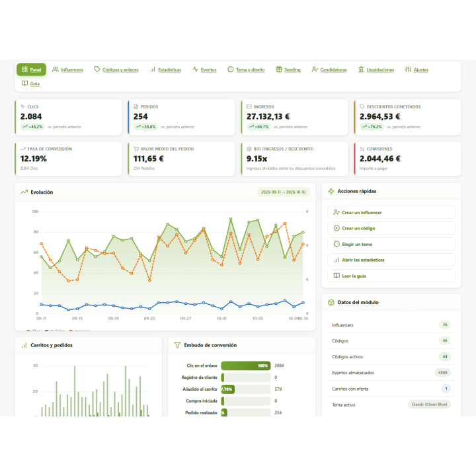The image size is (476, 476).
Task: Click Crear un código button
Action: pyautogui.click(x=391, y=228)
